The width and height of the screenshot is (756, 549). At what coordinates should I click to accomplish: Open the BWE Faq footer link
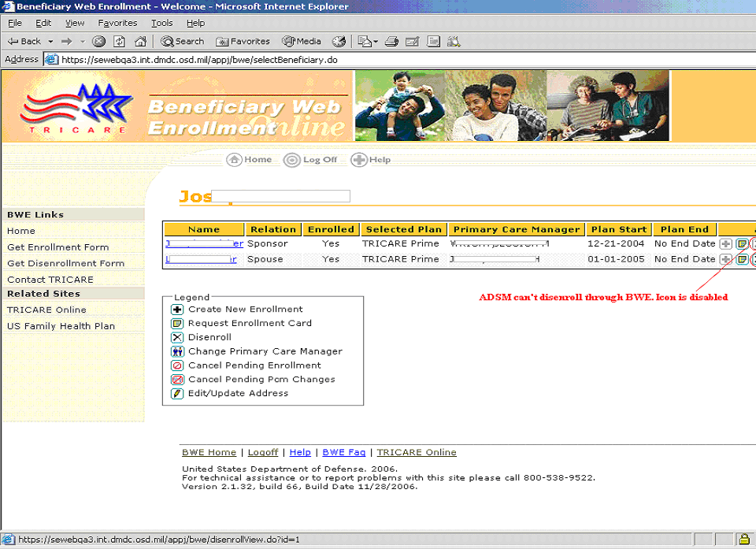pos(344,453)
